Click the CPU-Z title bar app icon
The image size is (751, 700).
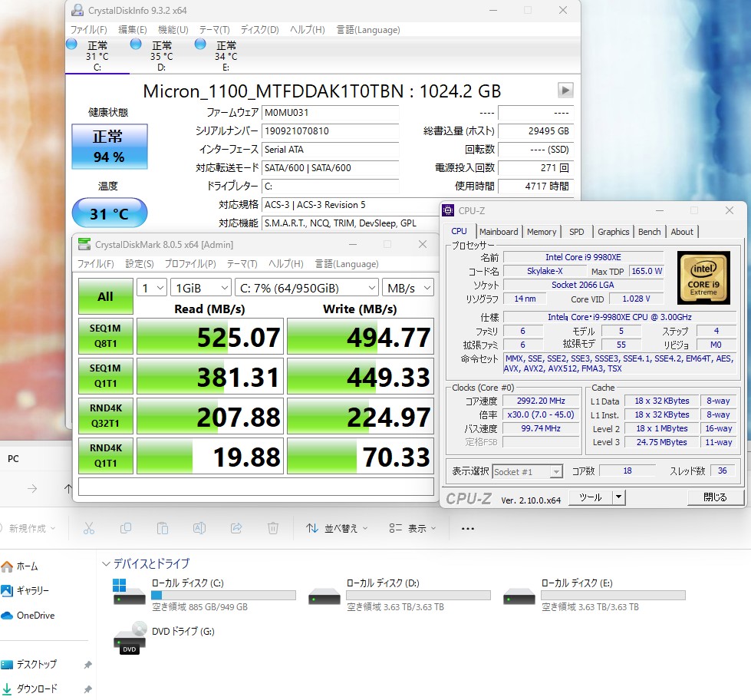click(x=448, y=210)
